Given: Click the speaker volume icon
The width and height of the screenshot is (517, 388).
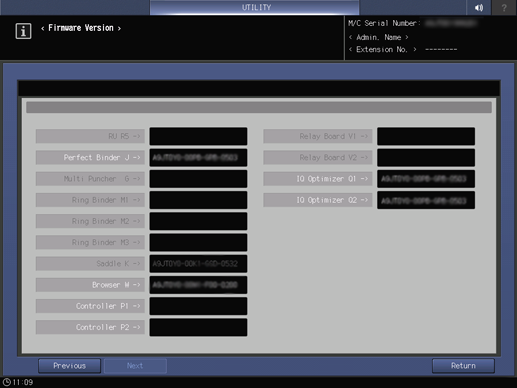Looking at the screenshot, I should [x=479, y=7].
